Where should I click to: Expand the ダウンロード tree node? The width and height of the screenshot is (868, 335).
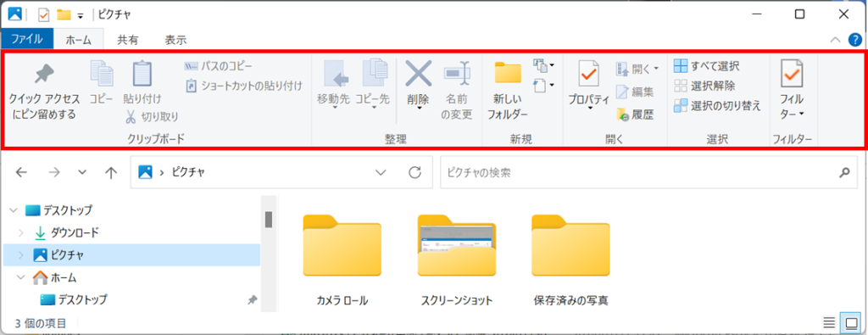pos(21,233)
